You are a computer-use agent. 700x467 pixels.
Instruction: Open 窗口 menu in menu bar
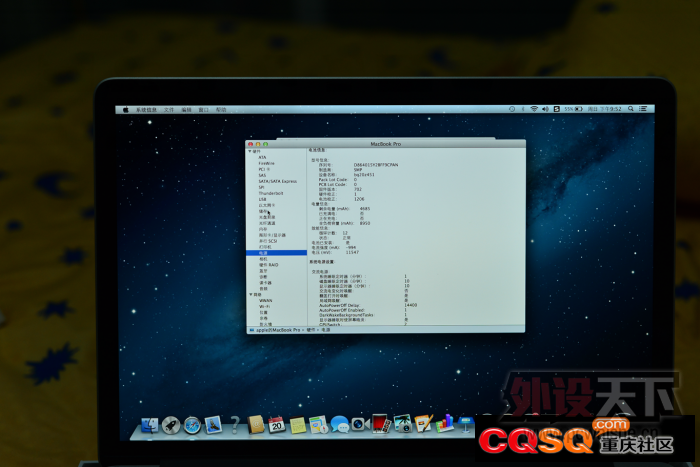[204, 109]
